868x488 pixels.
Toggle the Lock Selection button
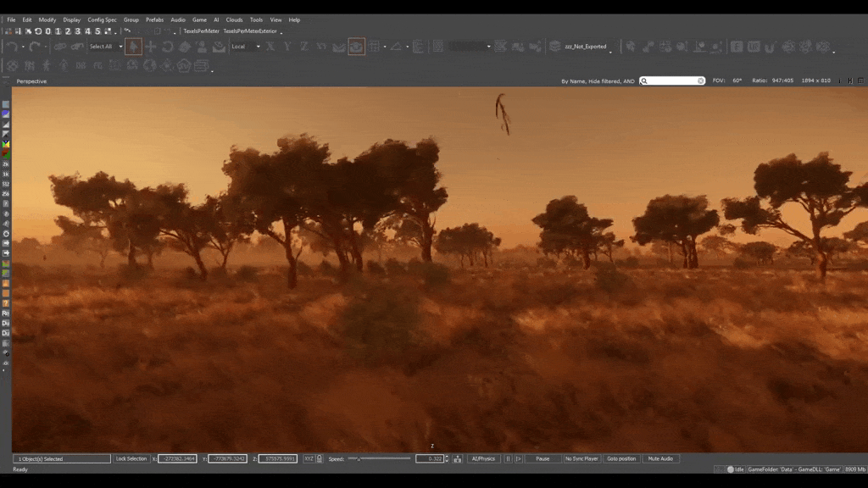click(131, 458)
